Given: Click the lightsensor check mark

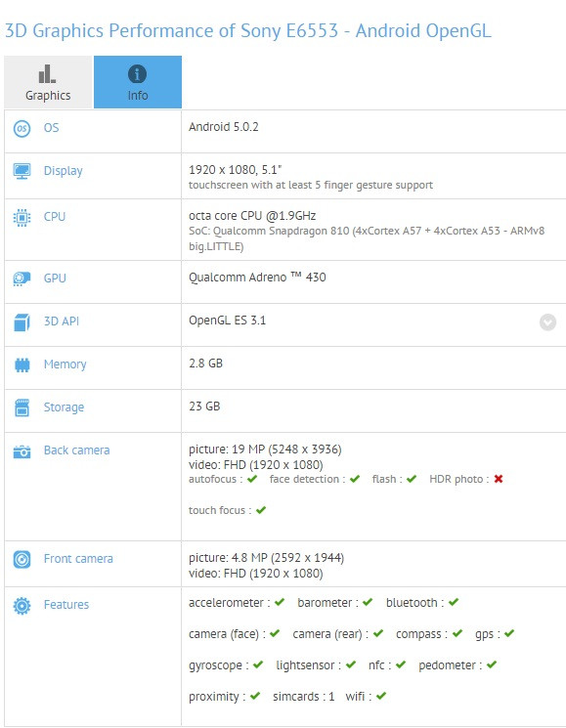Looking at the screenshot, I should 351,664.
